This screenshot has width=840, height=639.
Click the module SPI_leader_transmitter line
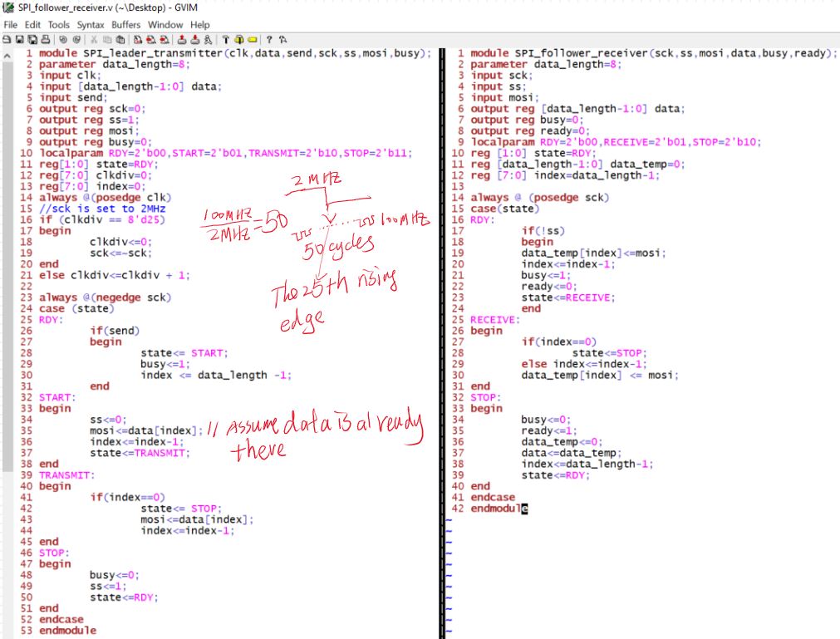pyautogui.click(x=235, y=53)
